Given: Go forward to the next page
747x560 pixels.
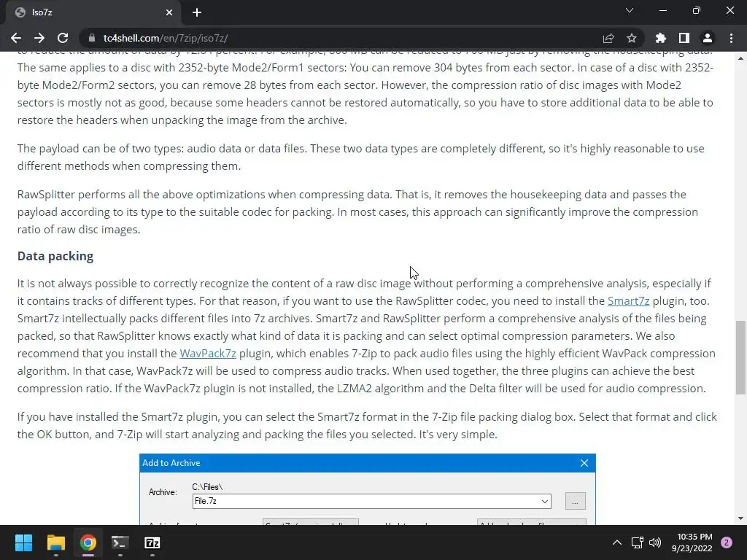Looking at the screenshot, I should tap(39, 38).
